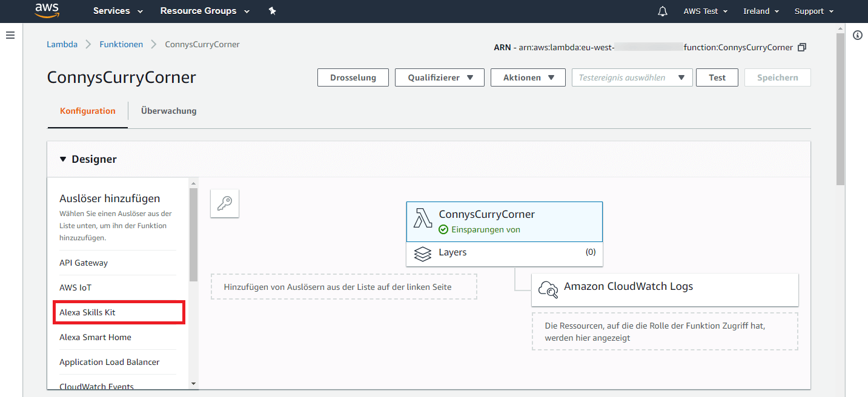The height and width of the screenshot is (397, 868).
Task: Click the trigger list scrollbar down arrow
Action: pyautogui.click(x=193, y=383)
